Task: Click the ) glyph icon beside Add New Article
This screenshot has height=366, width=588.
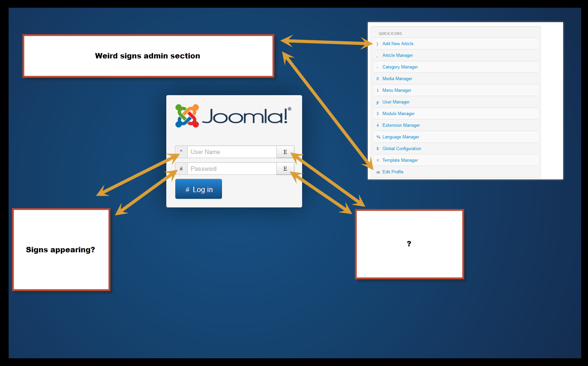Action: pyautogui.click(x=377, y=44)
